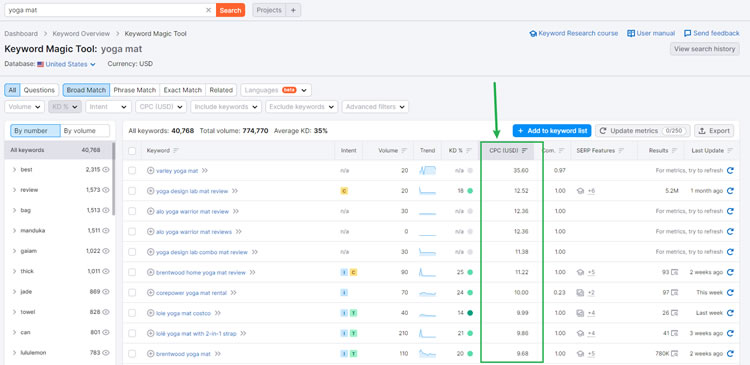Refresh metrics for alo yoga warrior mat review

pos(730,211)
